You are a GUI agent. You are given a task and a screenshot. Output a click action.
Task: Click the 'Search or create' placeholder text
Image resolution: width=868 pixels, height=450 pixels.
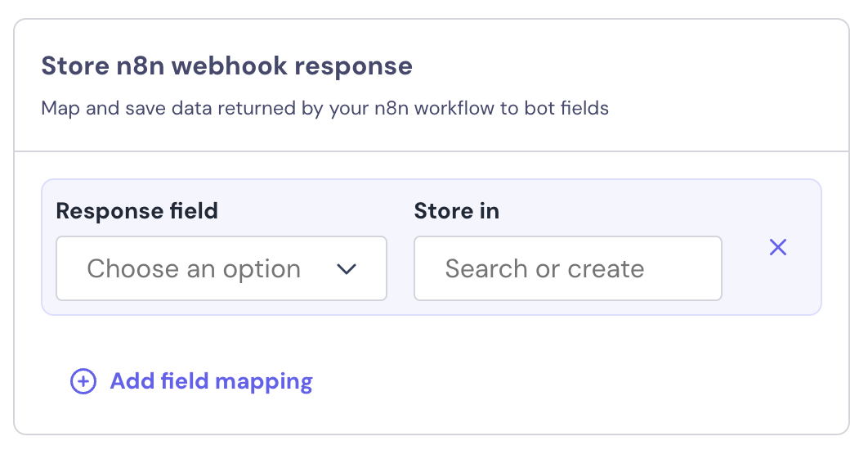point(544,269)
